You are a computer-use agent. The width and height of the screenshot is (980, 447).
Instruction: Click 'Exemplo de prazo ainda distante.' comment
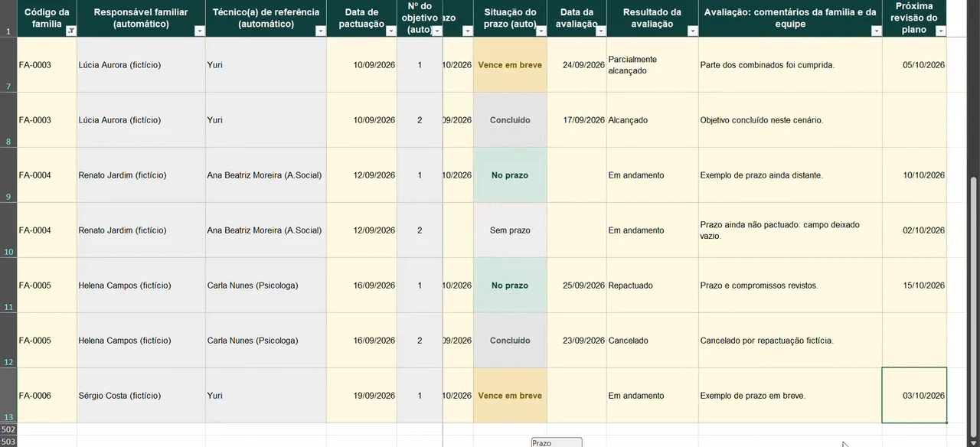point(790,175)
